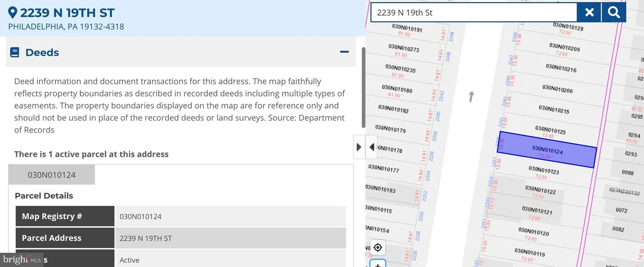Select the 030N010124 parcel tab
The image size is (644, 267).
52,175
